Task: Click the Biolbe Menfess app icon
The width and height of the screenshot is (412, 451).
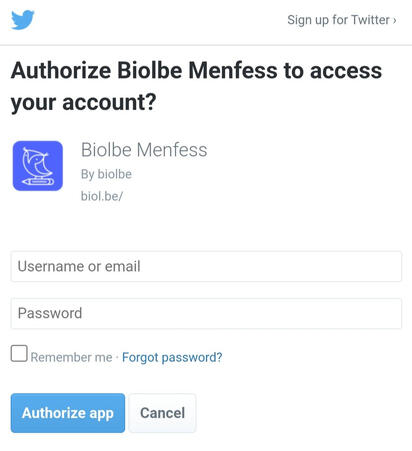Action: pyautogui.click(x=38, y=166)
